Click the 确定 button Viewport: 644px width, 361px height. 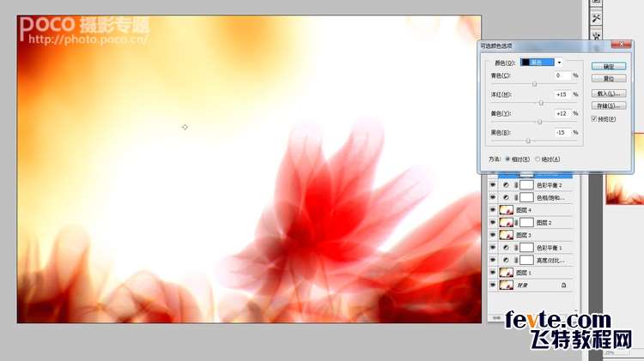pos(609,67)
